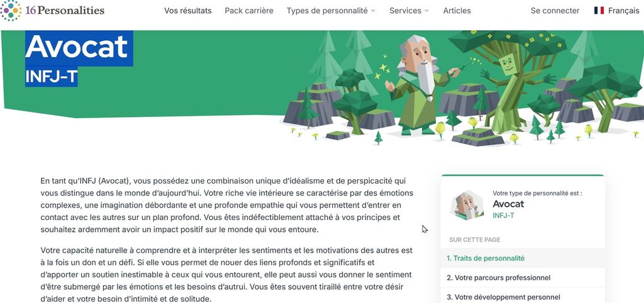This screenshot has width=644, height=303.
Task: Click the highlighted INFJ-T banner subtitle
Action: pos(52,76)
